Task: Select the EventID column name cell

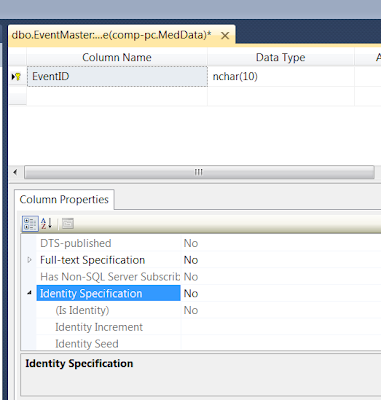Action: point(117,77)
